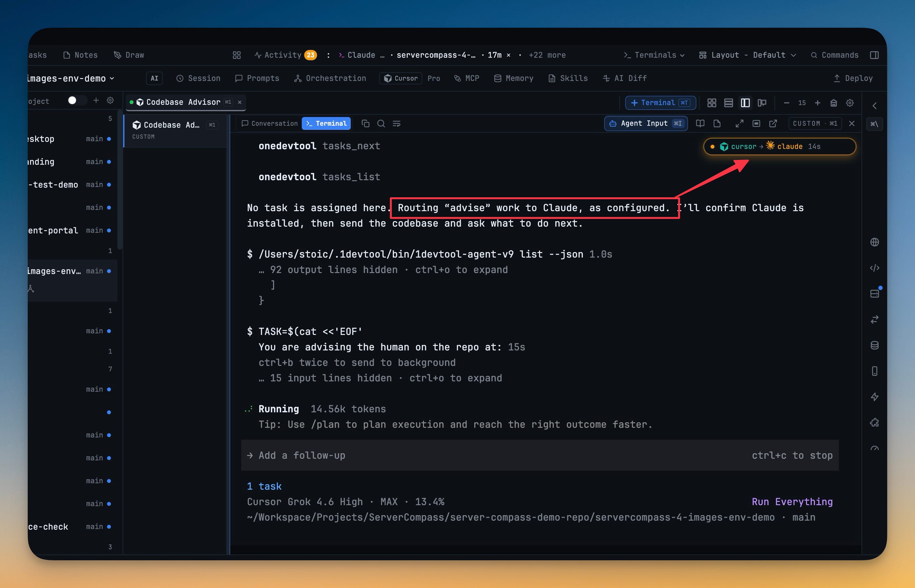Switch to stacked rows layout view

coord(729,103)
